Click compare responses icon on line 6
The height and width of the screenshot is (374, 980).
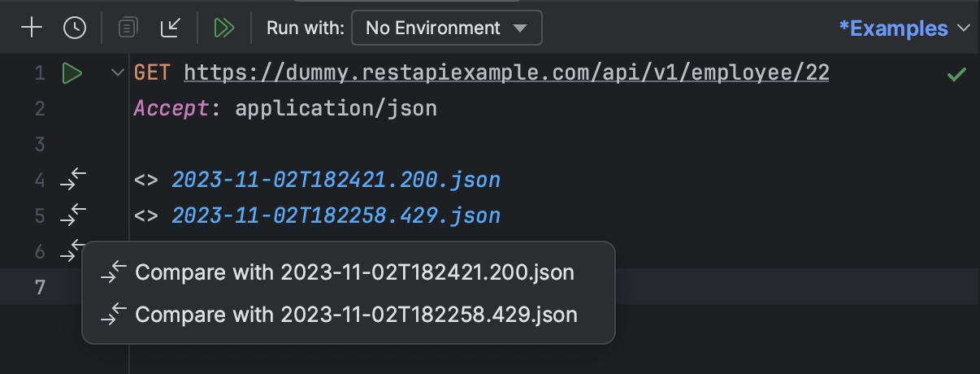[x=73, y=250]
